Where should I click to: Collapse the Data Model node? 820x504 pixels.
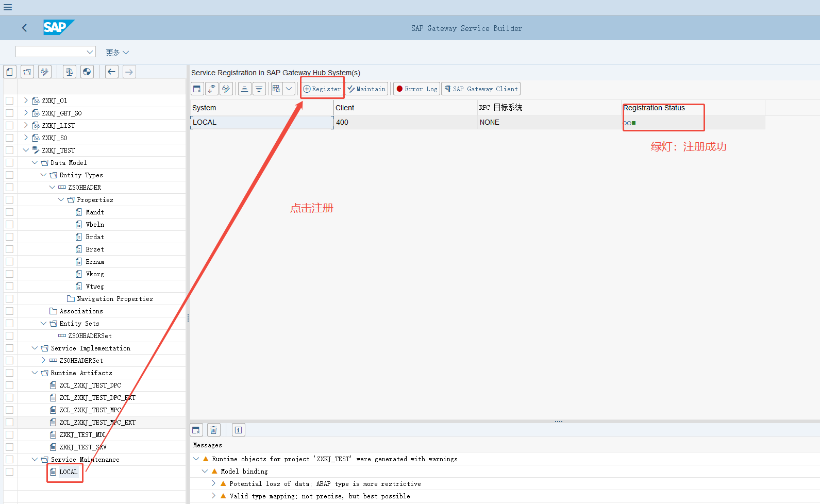(x=35, y=162)
